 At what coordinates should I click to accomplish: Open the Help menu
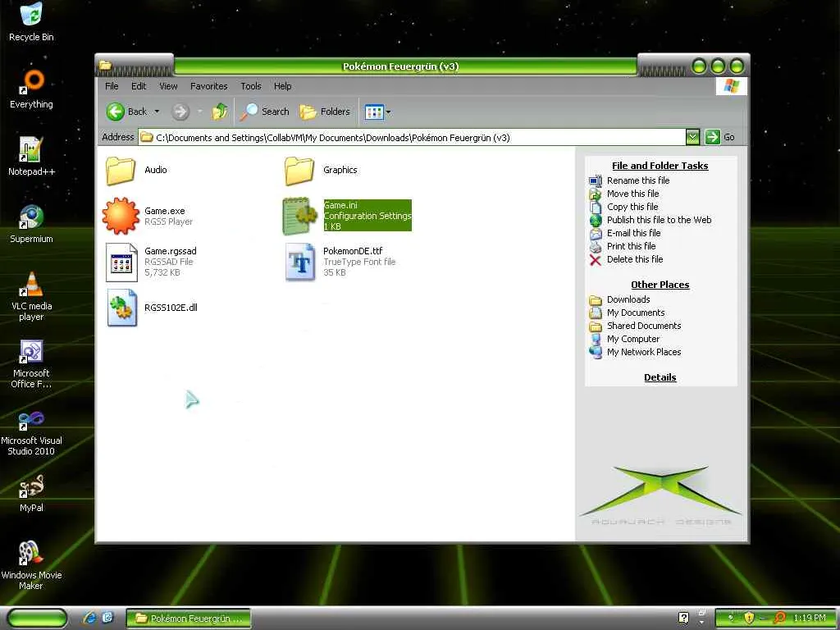tap(282, 86)
